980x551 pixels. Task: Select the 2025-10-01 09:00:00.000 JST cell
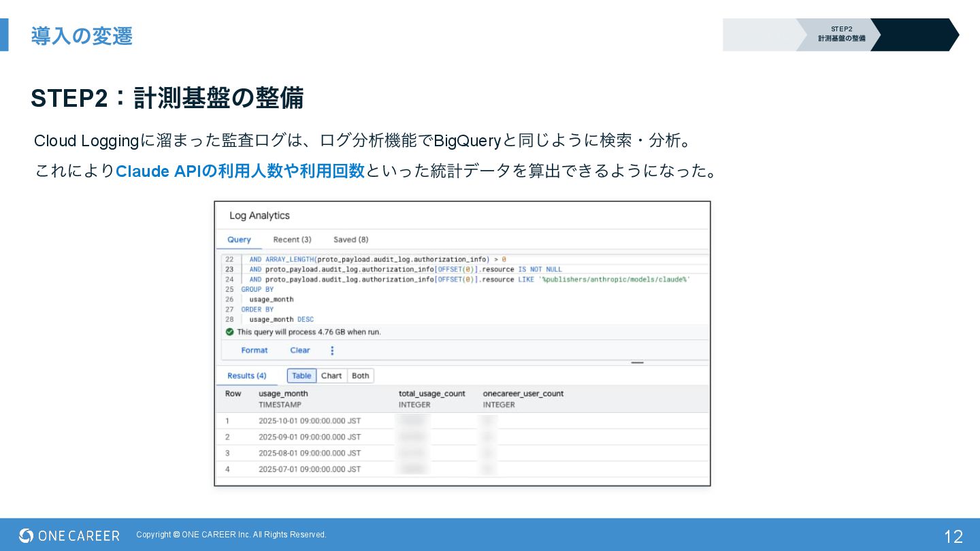pos(310,421)
